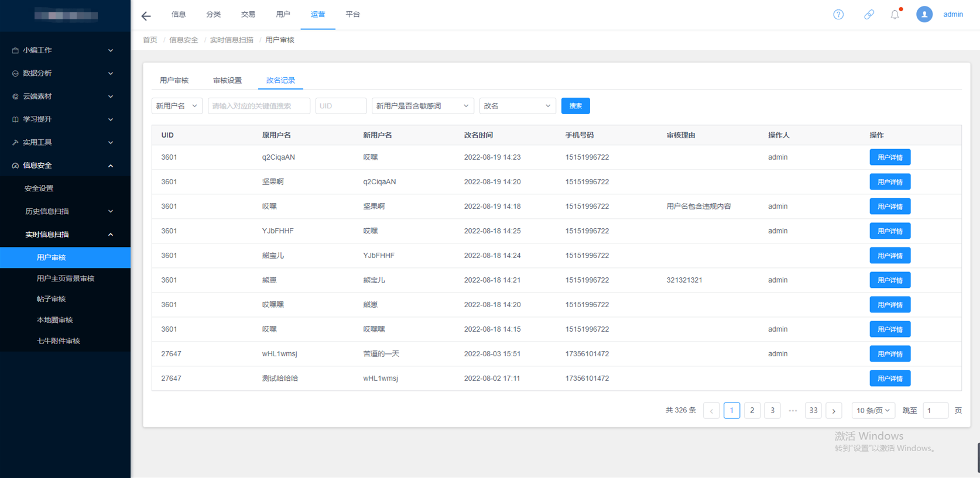Click the 实用工具 sidebar icon
980x478 pixels.
pyautogui.click(x=15, y=142)
